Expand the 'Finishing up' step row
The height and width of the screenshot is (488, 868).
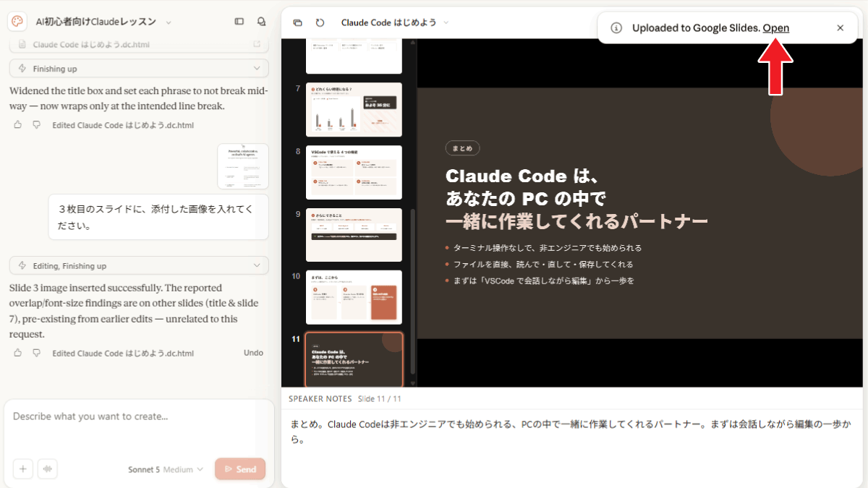[139, 69]
